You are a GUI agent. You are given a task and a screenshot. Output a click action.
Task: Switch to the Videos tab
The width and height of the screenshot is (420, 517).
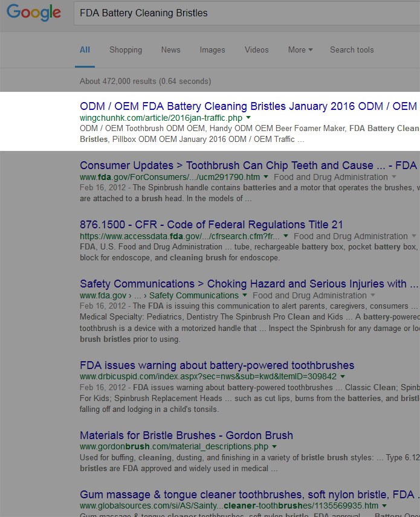click(x=257, y=50)
